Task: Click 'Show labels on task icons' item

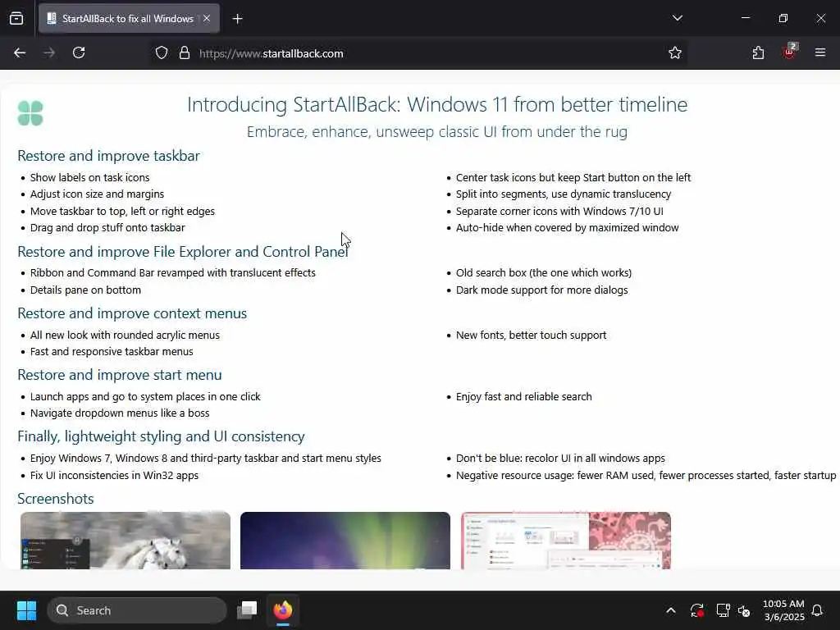Action: (90, 177)
